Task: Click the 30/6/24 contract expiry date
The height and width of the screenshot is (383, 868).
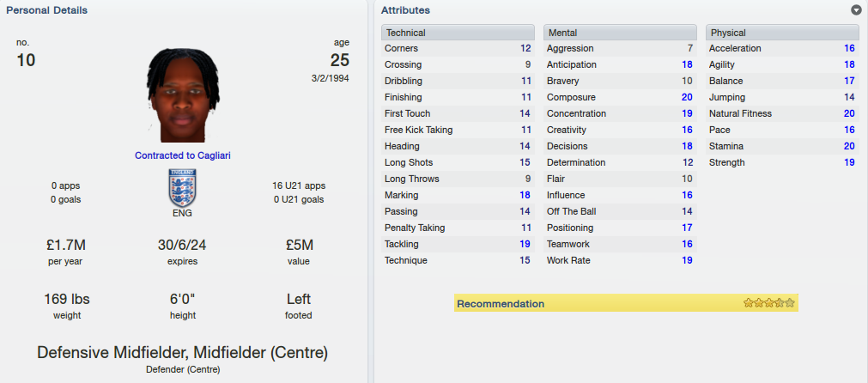Action: pyautogui.click(x=183, y=245)
